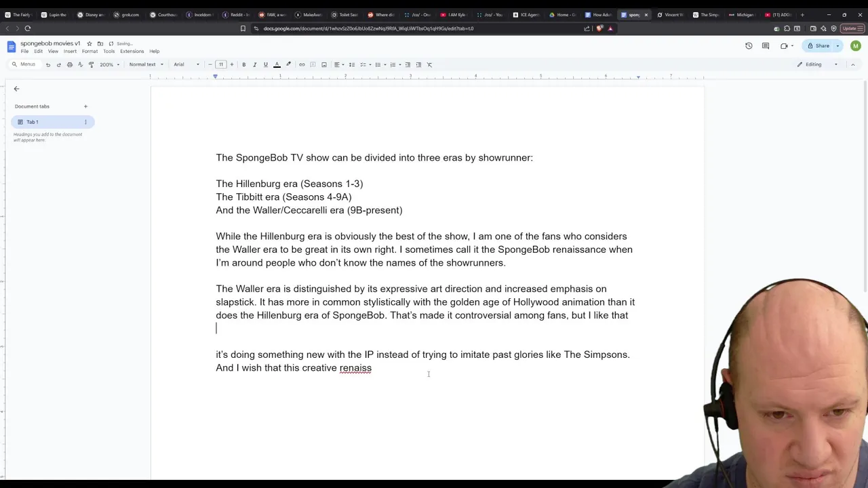Viewport: 868px width, 488px height.
Task: Open the Share options dropdown arrow
Action: [837, 45]
